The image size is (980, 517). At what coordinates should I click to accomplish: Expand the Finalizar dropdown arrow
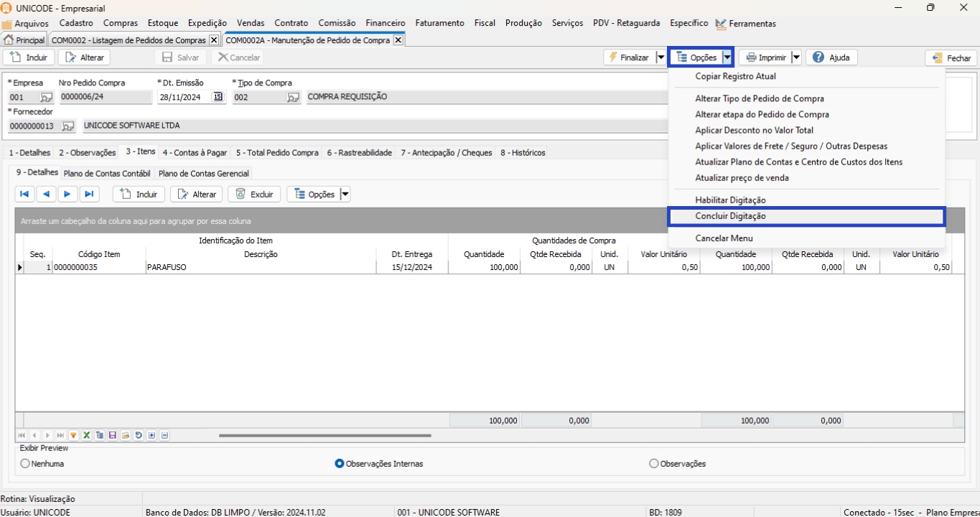click(660, 57)
